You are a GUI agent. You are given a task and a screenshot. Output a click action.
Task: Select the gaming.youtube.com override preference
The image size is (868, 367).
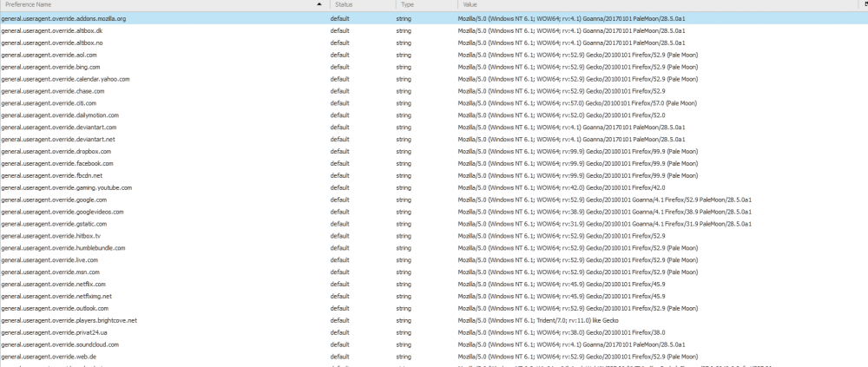click(x=66, y=187)
